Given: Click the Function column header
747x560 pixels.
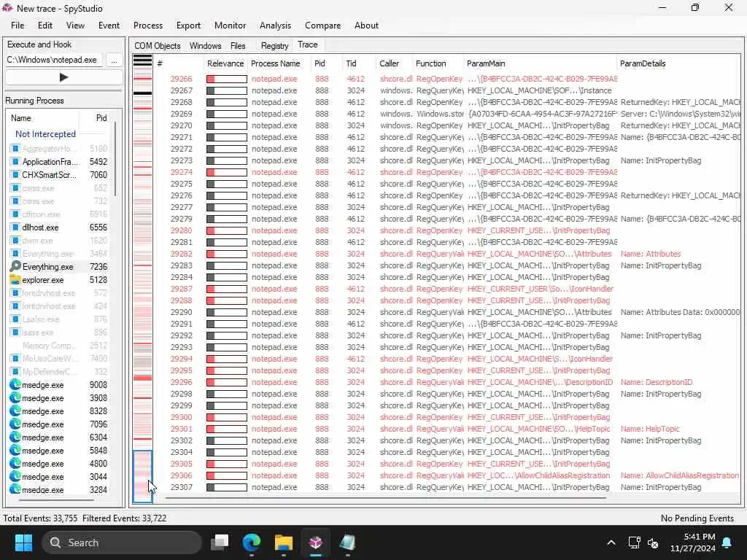Looking at the screenshot, I should click(430, 64).
